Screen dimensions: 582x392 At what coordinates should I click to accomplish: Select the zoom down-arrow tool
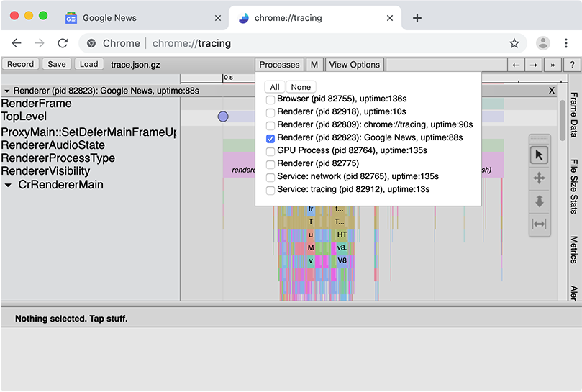point(539,201)
